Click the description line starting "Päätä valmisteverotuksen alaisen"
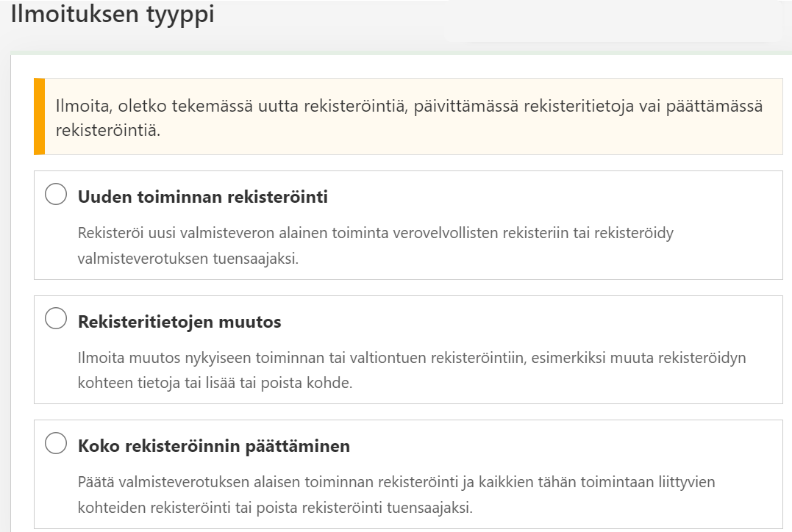The image size is (792, 532). click(x=396, y=482)
